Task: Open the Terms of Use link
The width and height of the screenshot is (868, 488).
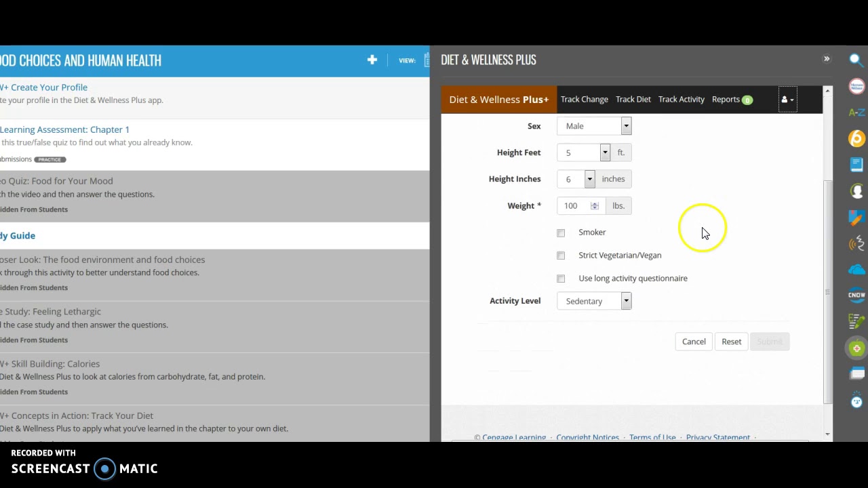Action: point(652,437)
